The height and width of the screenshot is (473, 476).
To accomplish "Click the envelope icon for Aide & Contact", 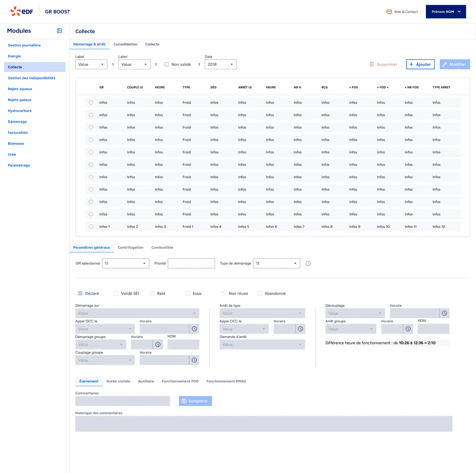I will pyautogui.click(x=389, y=12).
